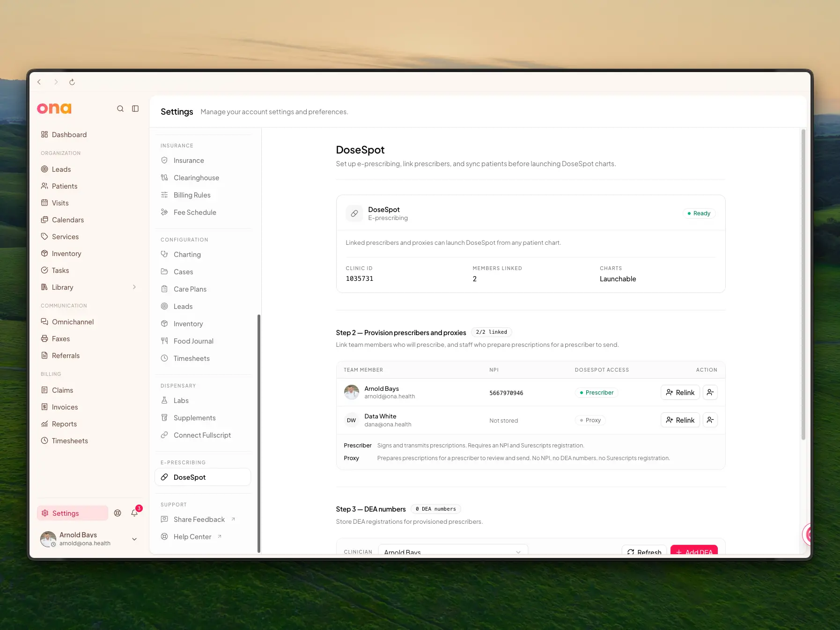Open Fee Schedule settings
Screen dimensions: 840x630
tap(203, 212)
